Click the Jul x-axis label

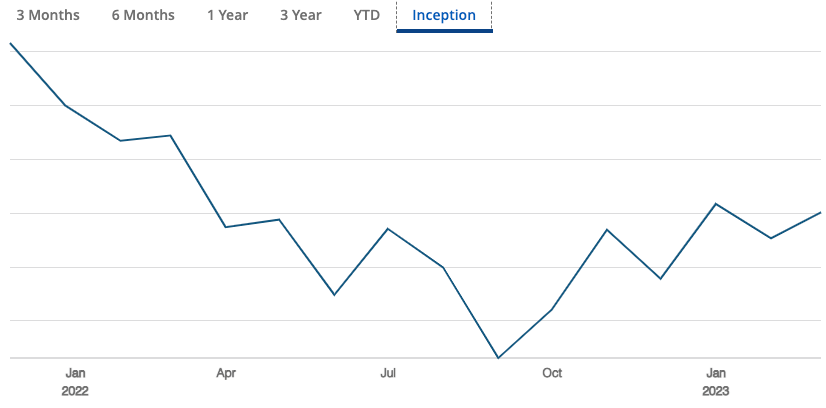point(388,373)
